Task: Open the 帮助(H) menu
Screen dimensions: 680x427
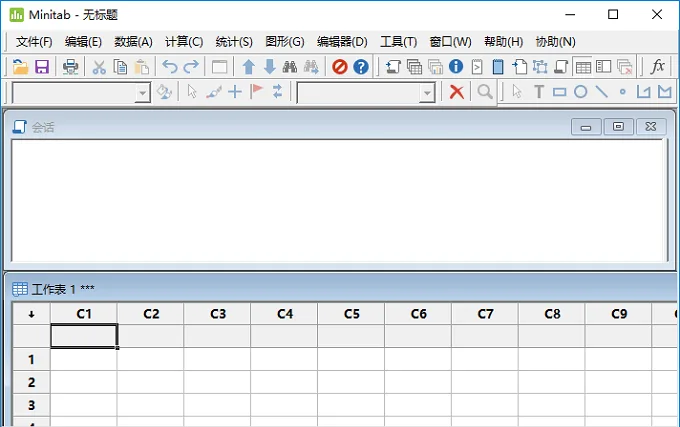Action: coord(503,42)
